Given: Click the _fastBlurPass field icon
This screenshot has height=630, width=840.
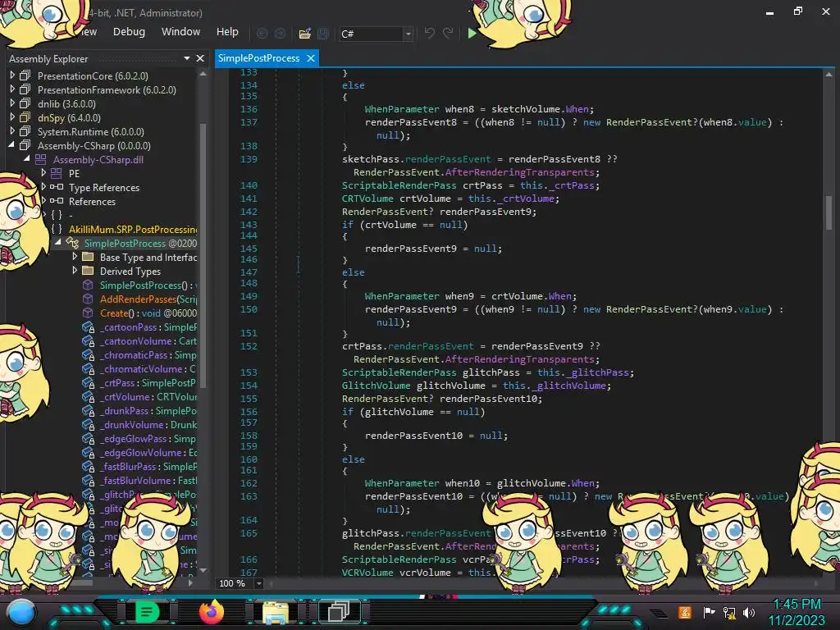Looking at the screenshot, I should (x=88, y=467).
